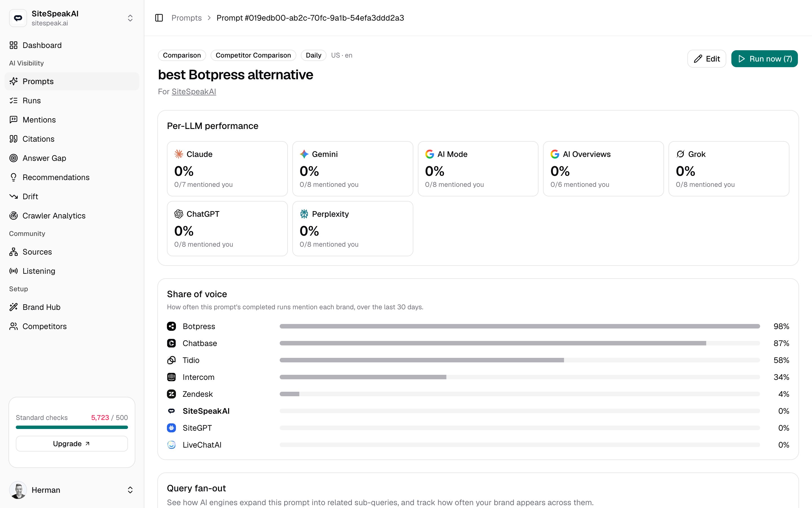Click the Tidio brand icon

click(x=171, y=360)
